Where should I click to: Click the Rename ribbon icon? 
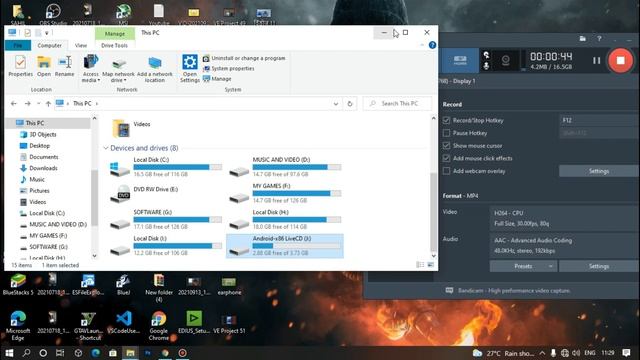(64, 66)
